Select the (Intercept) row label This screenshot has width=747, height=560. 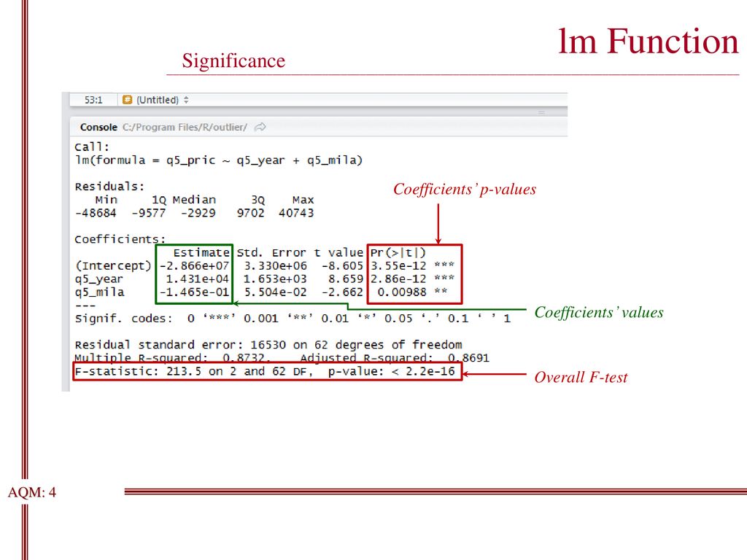click(x=113, y=265)
